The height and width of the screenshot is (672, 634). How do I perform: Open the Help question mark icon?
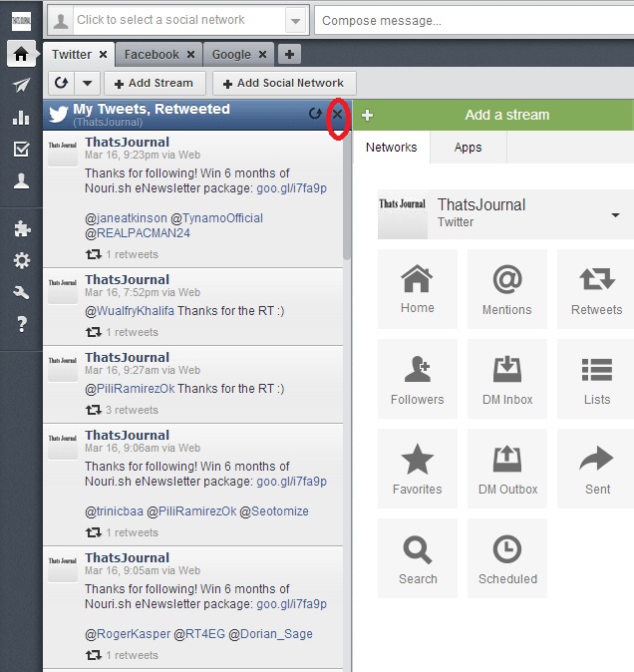click(22, 324)
